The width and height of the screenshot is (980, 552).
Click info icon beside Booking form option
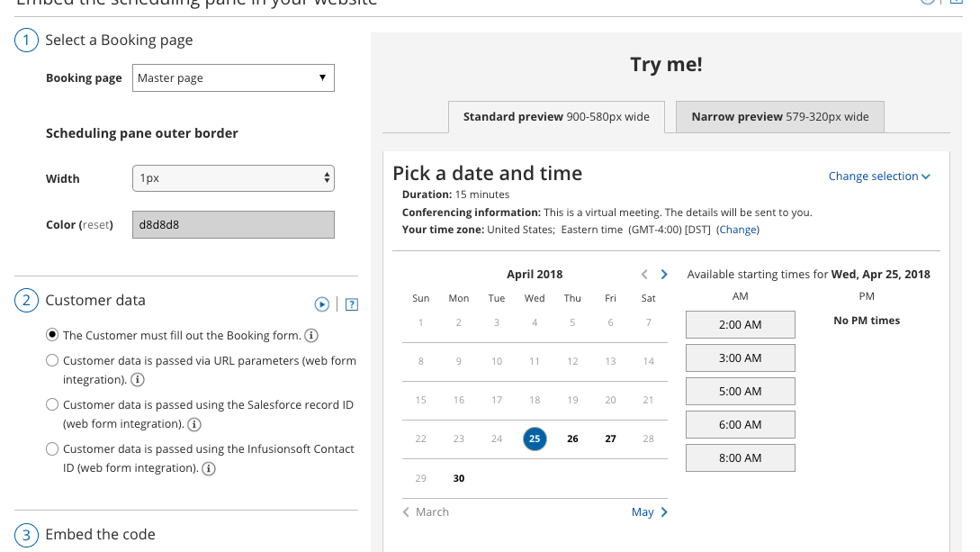(x=311, y=336)
